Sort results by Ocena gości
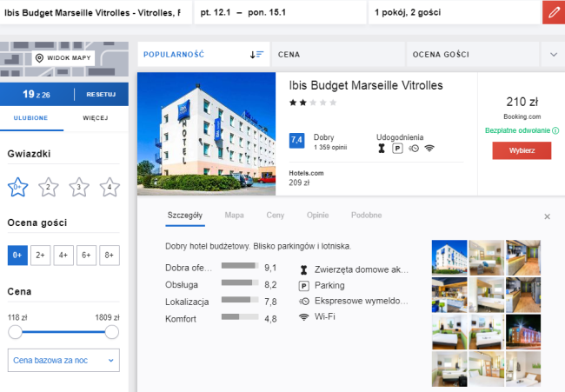Viewport: 565px width, 392px height. pyautogui.click(x=441, y=55)
